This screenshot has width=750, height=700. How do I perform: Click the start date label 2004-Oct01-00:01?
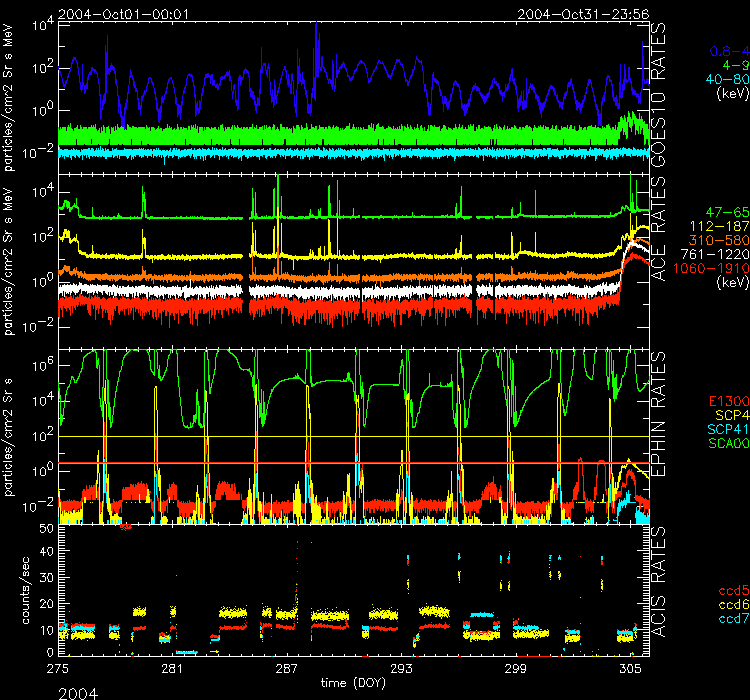[x=124, y=14]
